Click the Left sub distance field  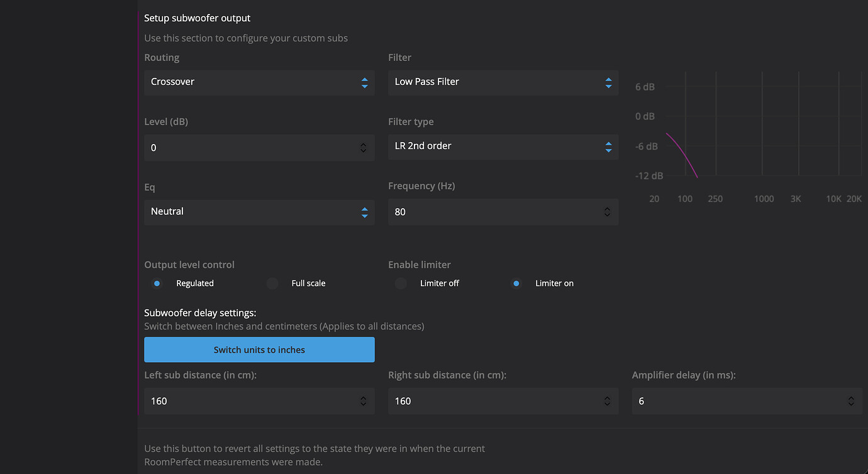252,401
